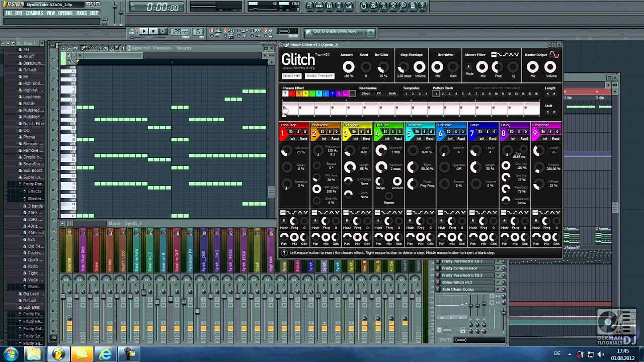Select the blue Gater effect swatch 7
Screen dimensions: 644x362
332,94
